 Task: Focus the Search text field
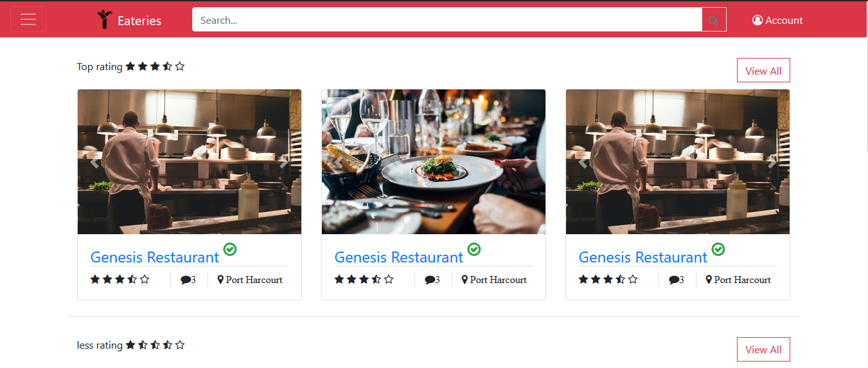447,20
